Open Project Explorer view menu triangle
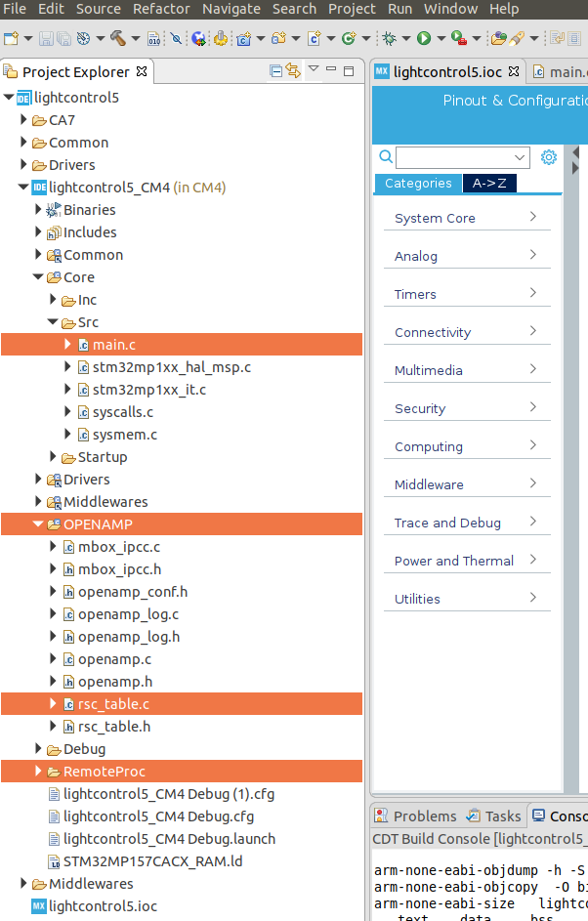588x921 pixels. (x=314, y=69)
